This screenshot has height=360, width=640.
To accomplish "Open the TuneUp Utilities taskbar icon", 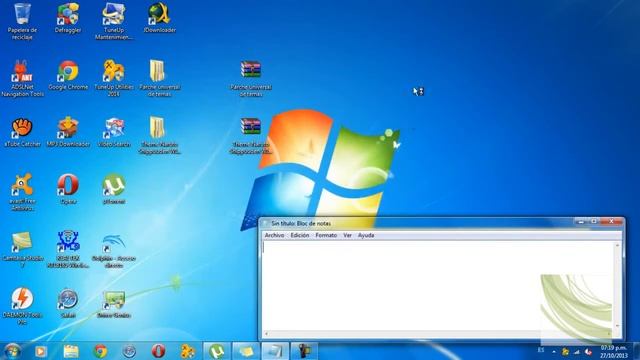I will 188,351.
